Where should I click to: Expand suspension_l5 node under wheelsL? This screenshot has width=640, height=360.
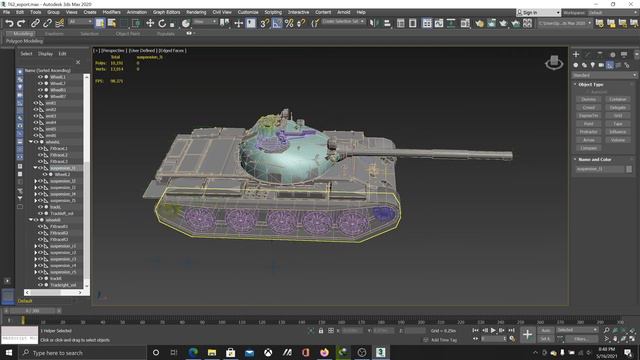(36, 200)
